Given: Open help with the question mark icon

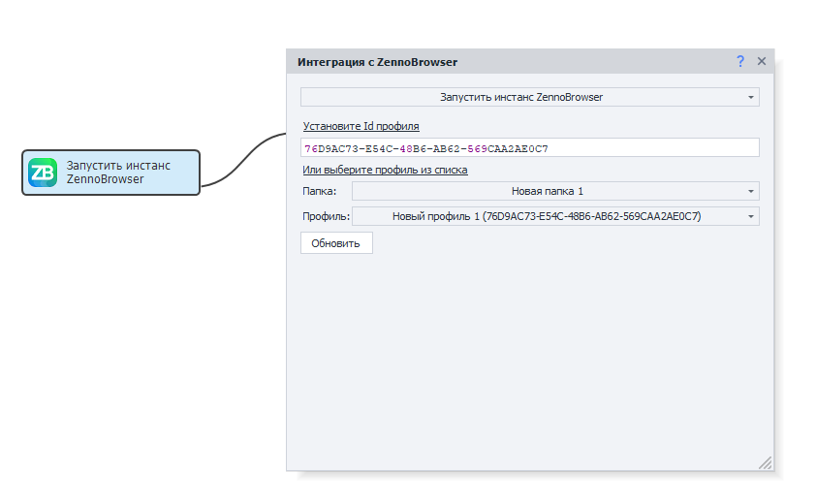Looking at the screenshot, I should pyautogui.click(x=740, y=61).
